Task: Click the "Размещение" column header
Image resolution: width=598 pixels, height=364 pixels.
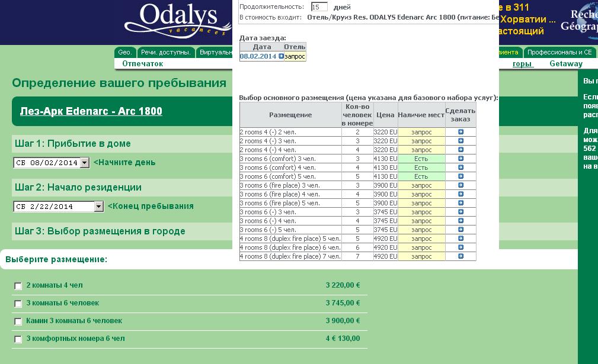Action: click(290, 115)
